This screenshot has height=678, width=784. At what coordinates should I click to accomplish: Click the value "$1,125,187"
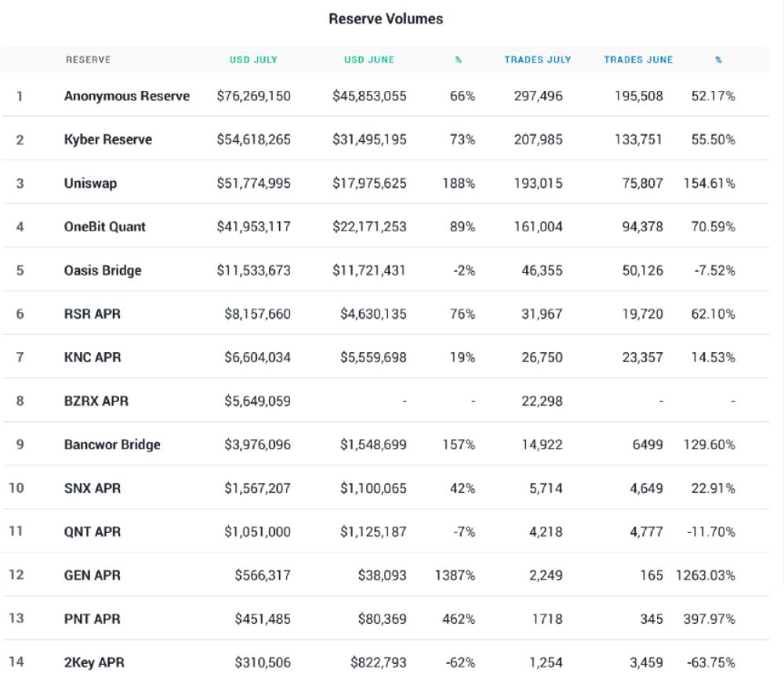coord(373,531)
